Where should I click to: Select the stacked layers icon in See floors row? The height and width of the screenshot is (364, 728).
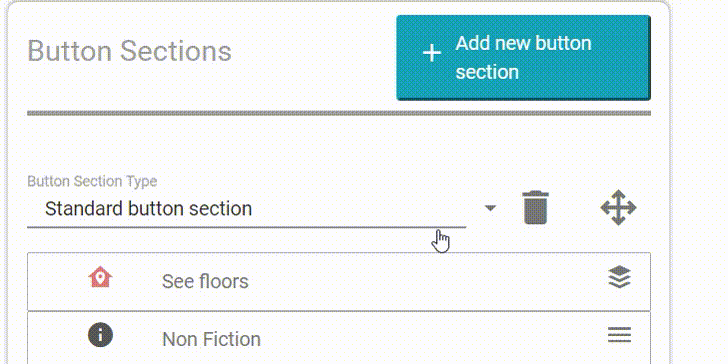pos(619,278)
